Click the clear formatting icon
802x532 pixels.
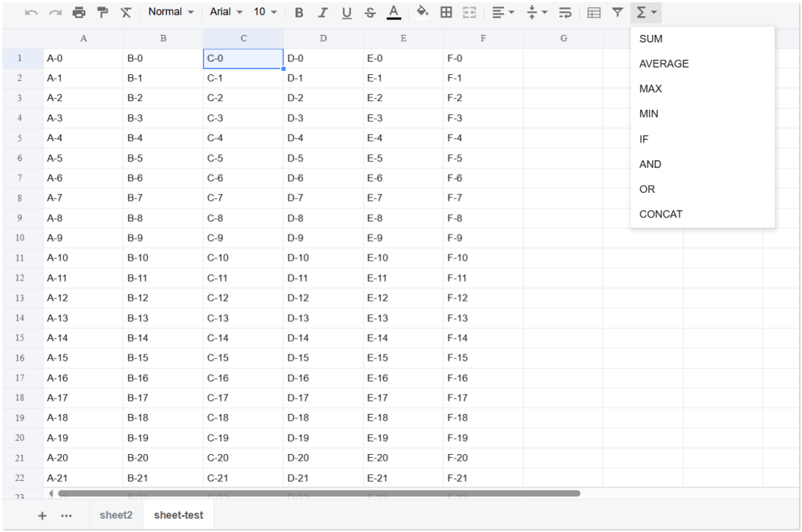coord(126,13)
